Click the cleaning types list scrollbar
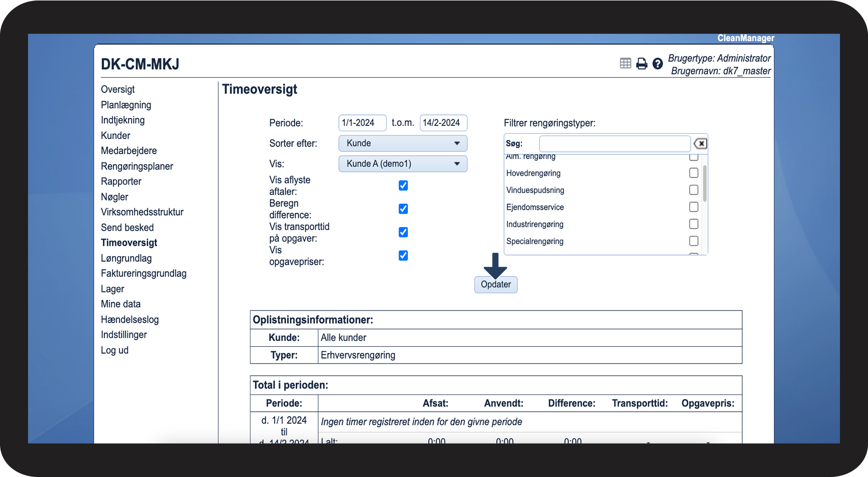868x477 pixels. click(x=705, y=184)
